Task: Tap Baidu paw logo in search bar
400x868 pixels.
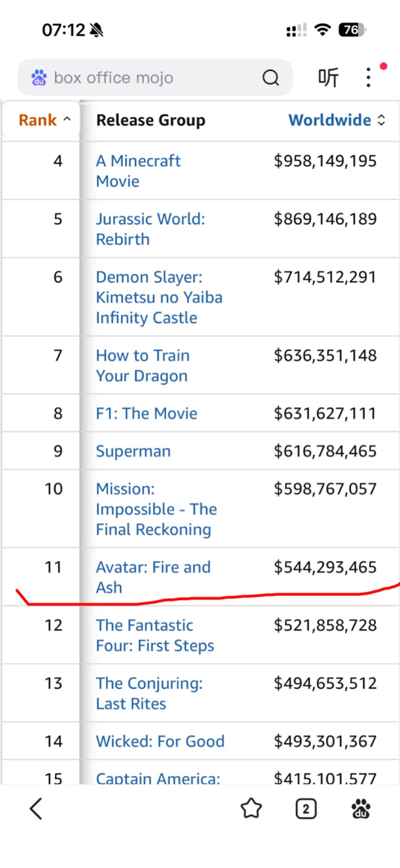Action: click(x=39, y=78)
